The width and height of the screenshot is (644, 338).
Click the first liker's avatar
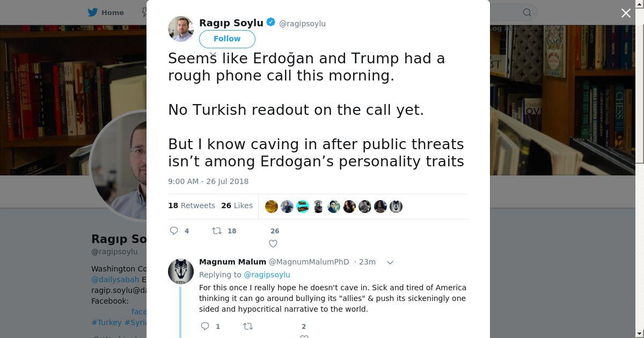coord(272,207)
